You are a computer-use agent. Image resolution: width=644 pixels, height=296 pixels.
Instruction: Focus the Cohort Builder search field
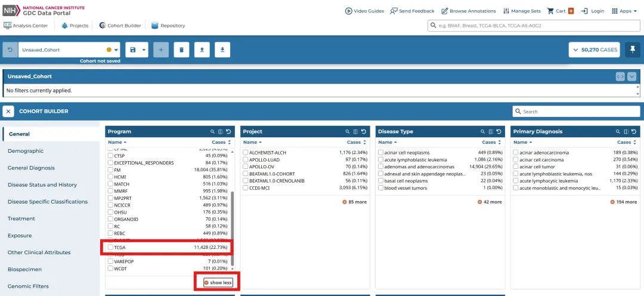576,112
